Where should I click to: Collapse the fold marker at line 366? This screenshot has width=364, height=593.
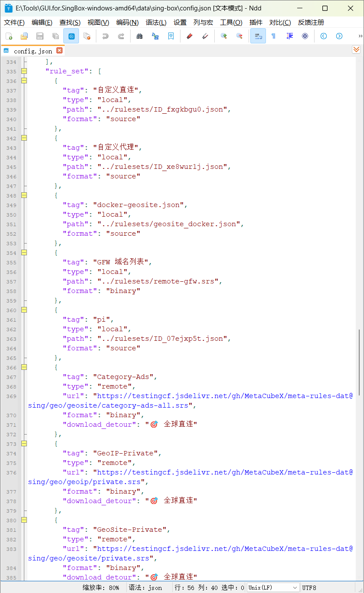click(24, 367)
